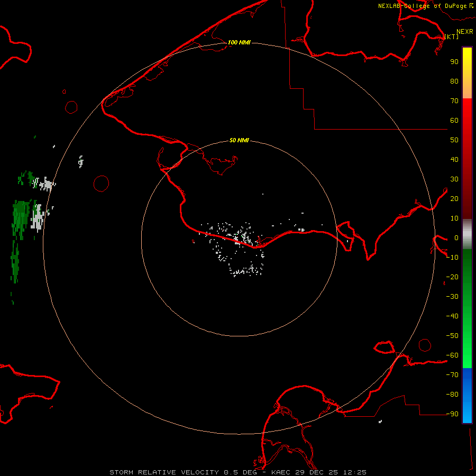Select the -90 value on the velocity scale
The height and width of the screenshot is (476, 476).
tap(452, 414)
